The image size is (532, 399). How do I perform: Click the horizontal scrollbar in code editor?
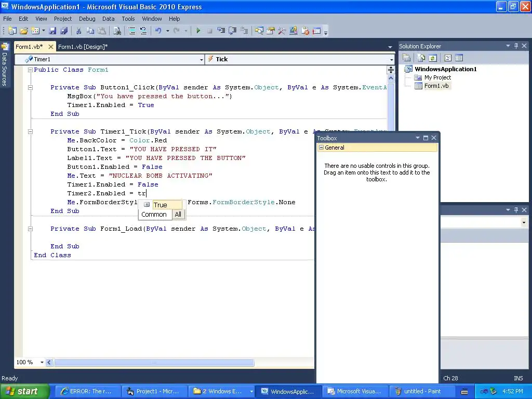[x=154, y=363]
